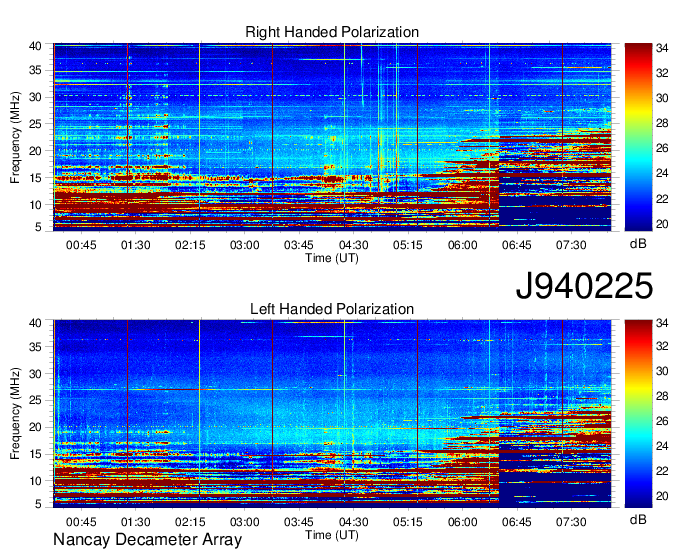Click 26 dB label on Left Handed colorbar
Screen dimensions: 680x552
662,421
